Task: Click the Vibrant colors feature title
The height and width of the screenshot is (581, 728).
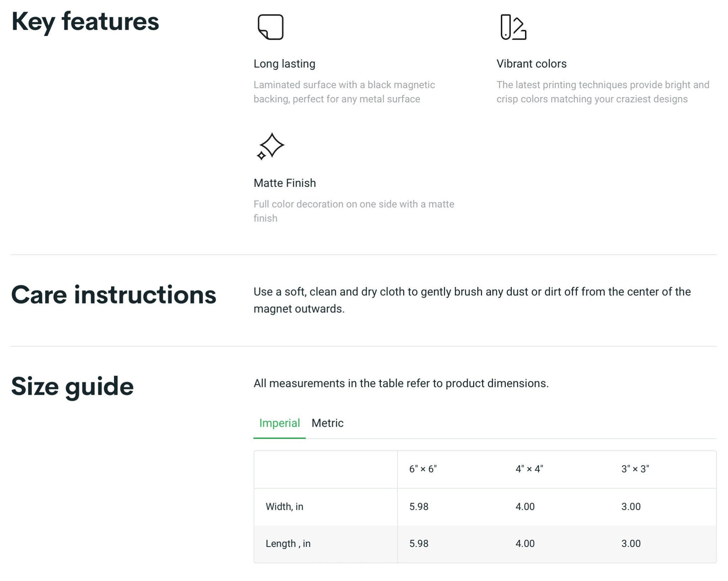Action: (x=532, y=63)
